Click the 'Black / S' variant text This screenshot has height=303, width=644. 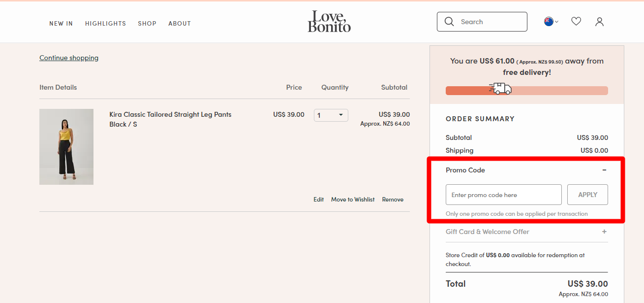point(123,124)
